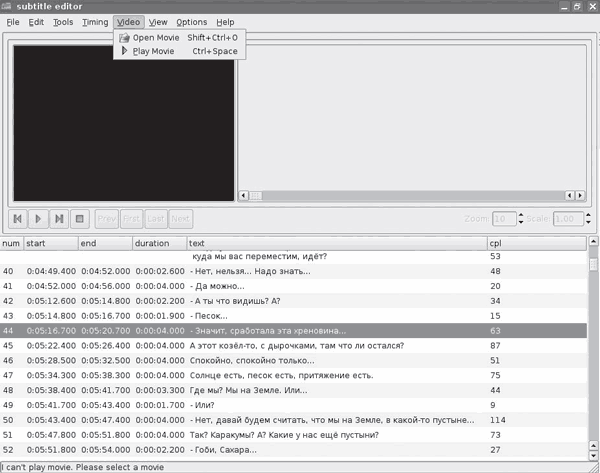This screenshot has width=600, height=473.
Task: Click the Open Movie icon in Video menu
Action: pos(124,38)
